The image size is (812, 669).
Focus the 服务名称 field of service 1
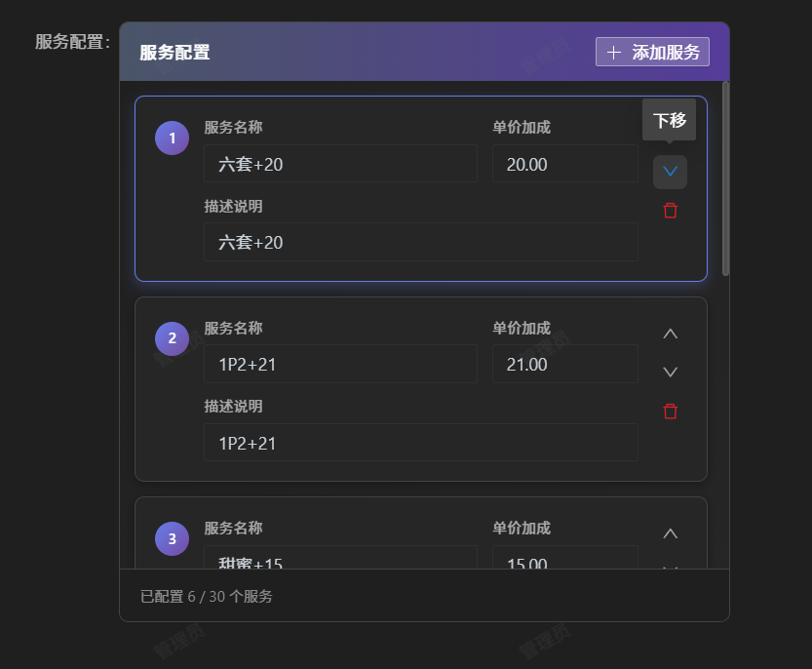[x=340, y=164]
